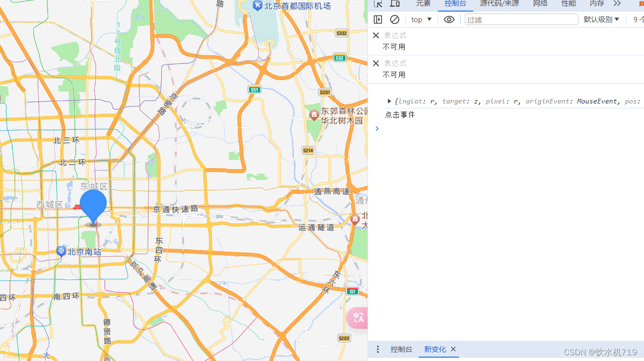Click the 华北树木园 map label
Screen dimensions: 644x361
(342, 120)
